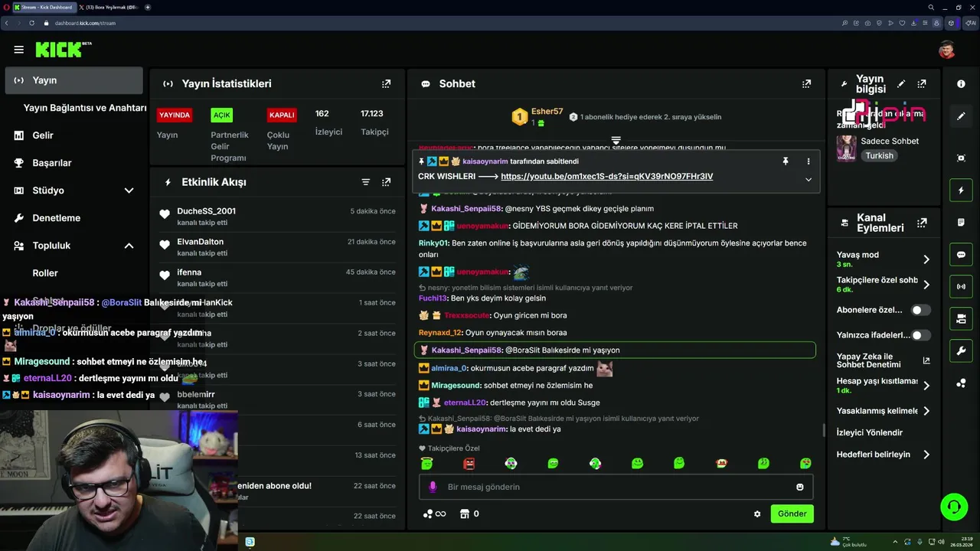
Task: Click the three-dots points icon in the right toolbar
Action: pyautogui.click(x=961, y=383)
